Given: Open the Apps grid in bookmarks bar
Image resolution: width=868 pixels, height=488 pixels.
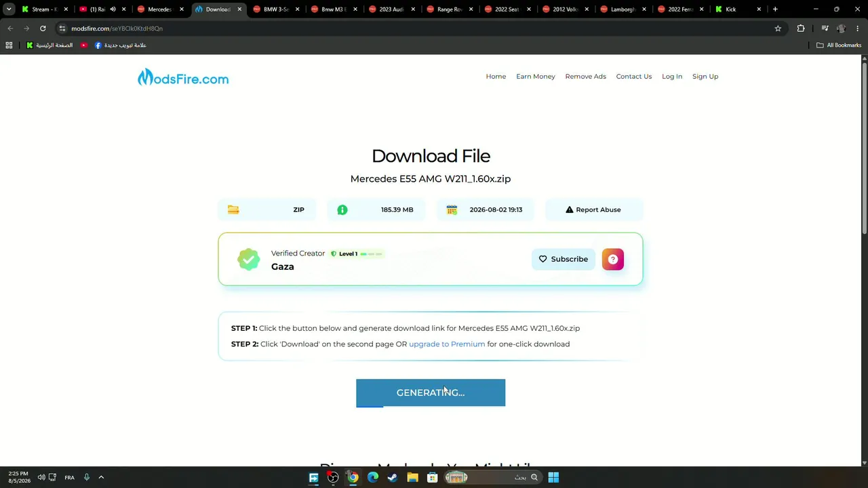Looking at the screenshot, I should pyautogui.click(x=9, y=45).
